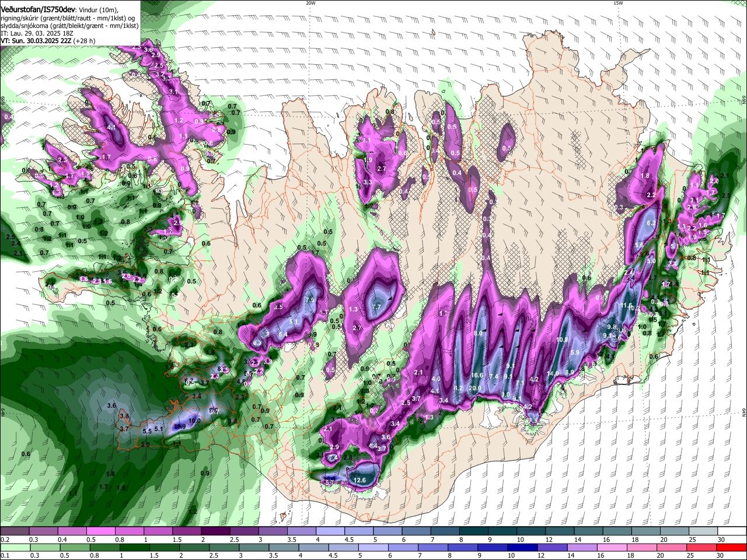Click the 'VT: Sun. 30.03.2025 22Z' valid time
Screen dimensions: 747x560
coord(36,41)
